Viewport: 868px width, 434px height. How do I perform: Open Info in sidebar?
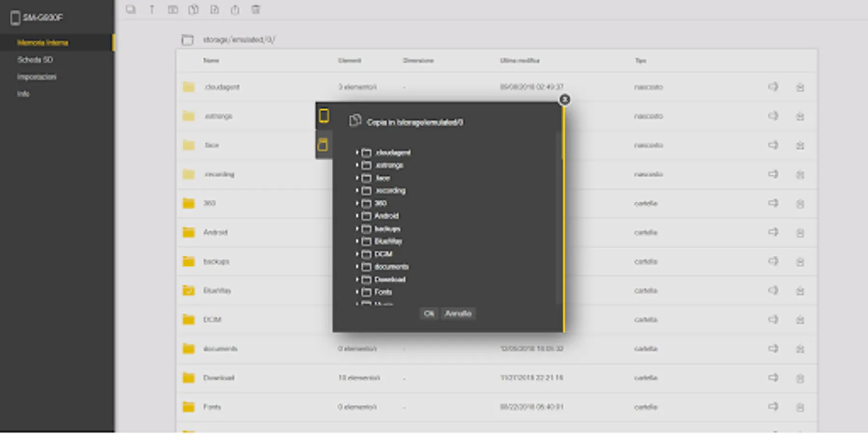click(23, 94)
